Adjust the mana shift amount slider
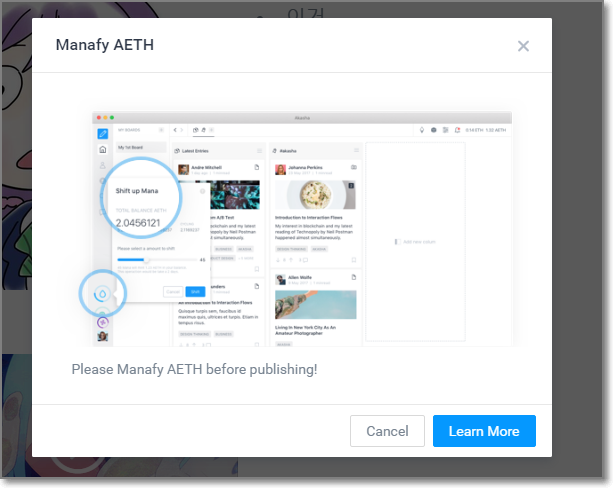 point(158,260)
